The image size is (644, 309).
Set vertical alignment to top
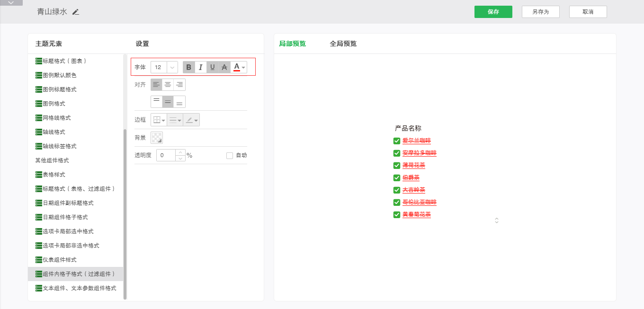[x=156, y=102]
